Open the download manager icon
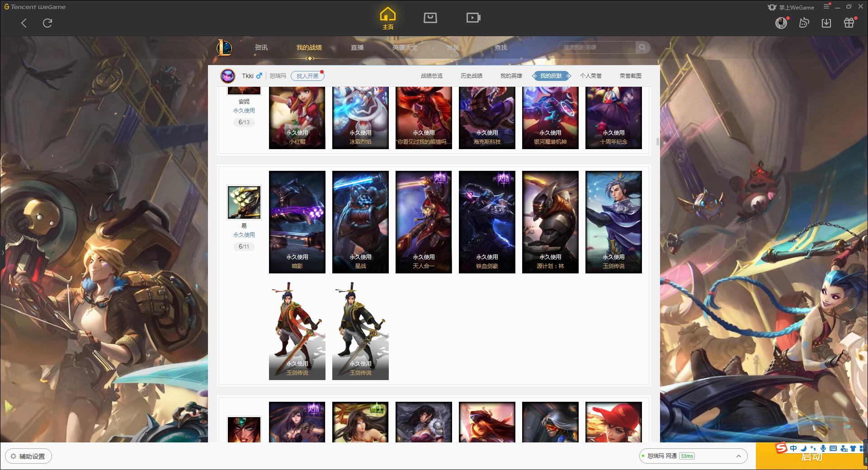Viewport: 868px width, 470px height. point(826,23)
